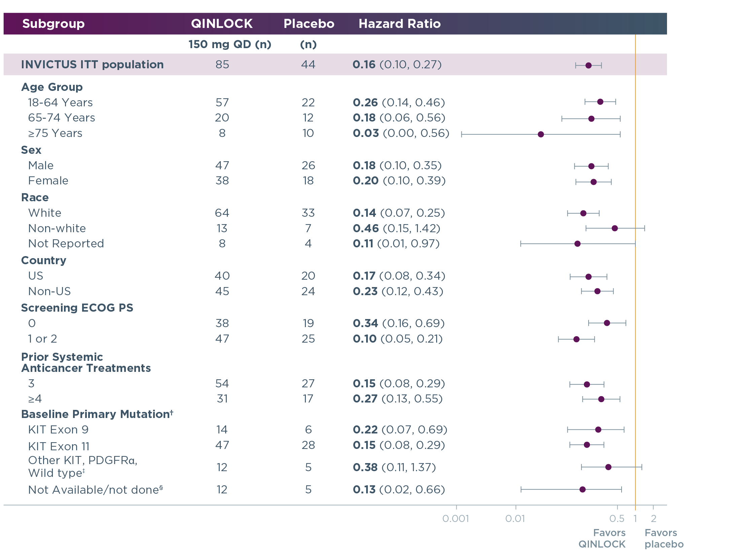Select the '≥75 Years' row label
Viewport: 736px width, 560px height.
55,133
